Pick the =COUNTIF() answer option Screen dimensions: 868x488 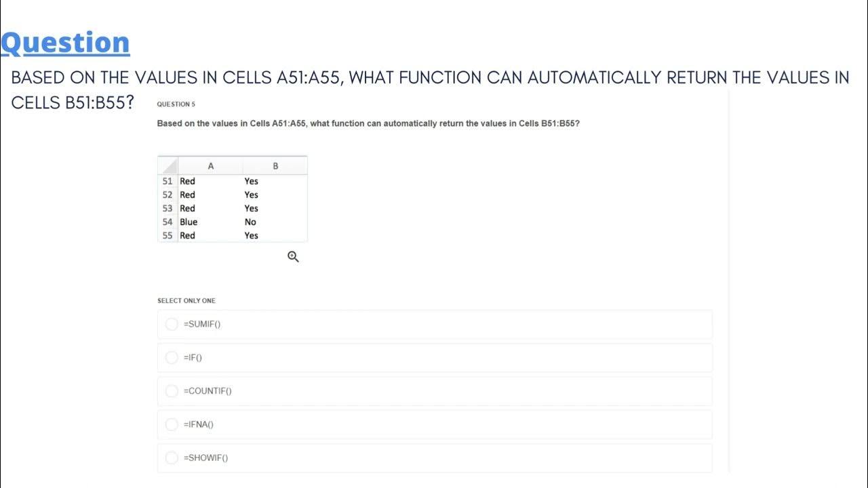pyautogui.click(x=172, y=391)
